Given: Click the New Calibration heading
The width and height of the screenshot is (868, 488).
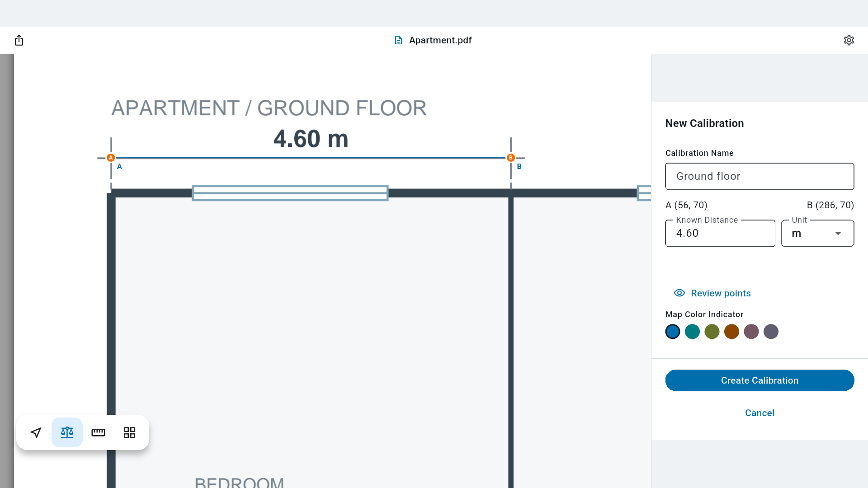Looking at the screenshot, I should [x=704, y=123].
